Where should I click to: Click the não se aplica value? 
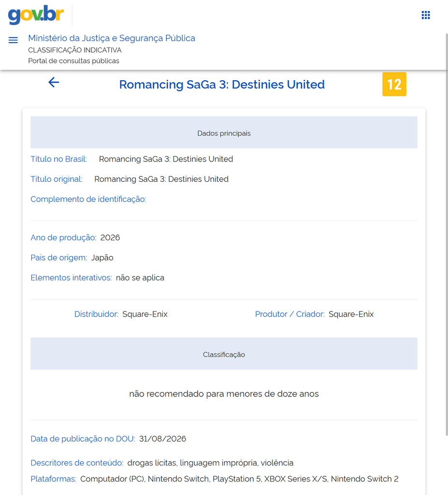pos(140,278)
